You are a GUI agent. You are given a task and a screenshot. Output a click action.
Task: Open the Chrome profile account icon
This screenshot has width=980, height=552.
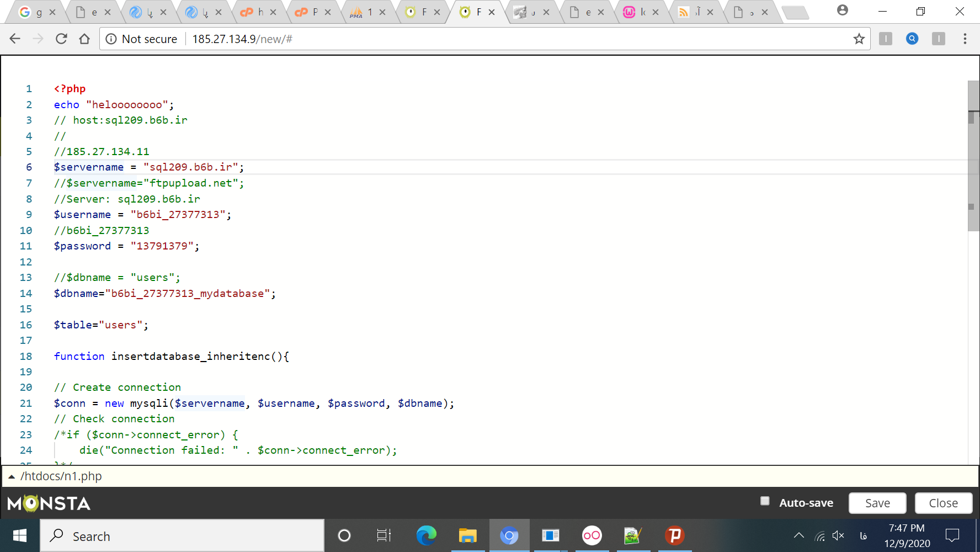tap(842, 10)
